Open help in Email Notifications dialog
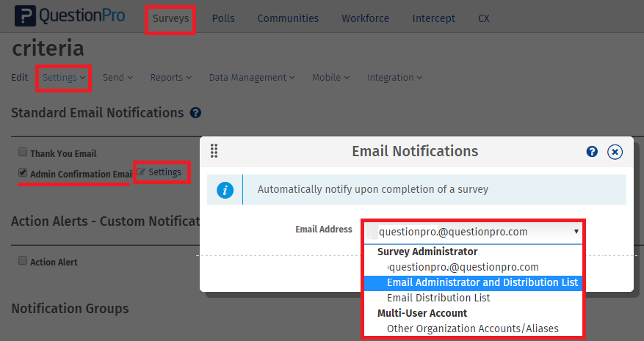Image resolution: width=644 pixels, height=341 pixels. click(x=592, y=151)
